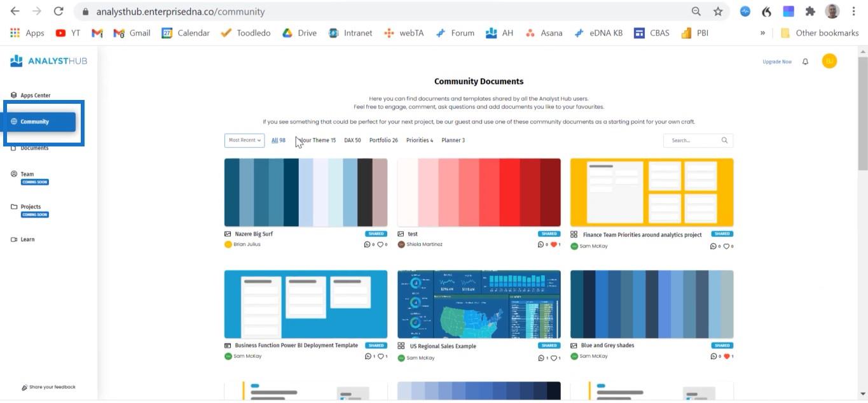The height and width of the screenshot is (403, 868).
Task: Open the Extensions puzzle icon
Action: coord(810,11)
